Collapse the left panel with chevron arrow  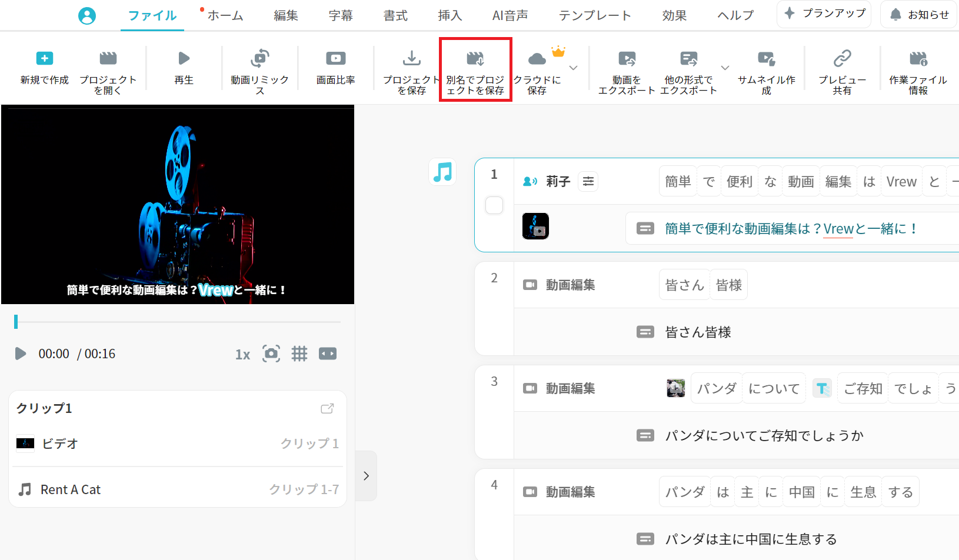coord(366,476)
